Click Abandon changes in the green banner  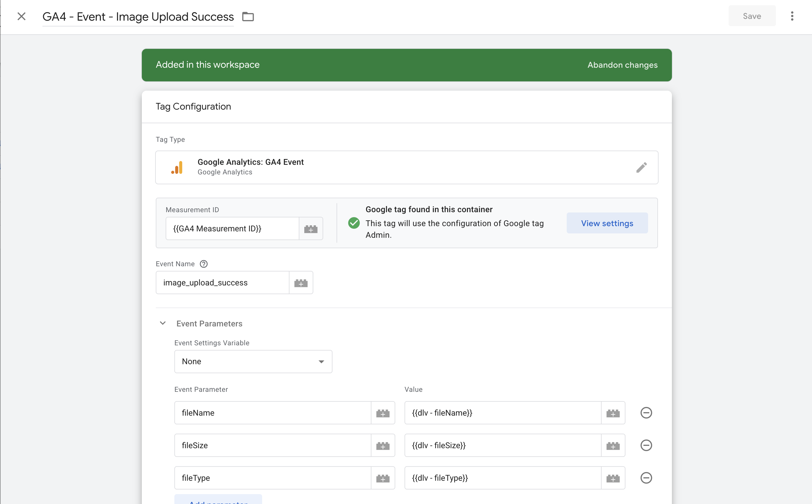tap(622, 65)
